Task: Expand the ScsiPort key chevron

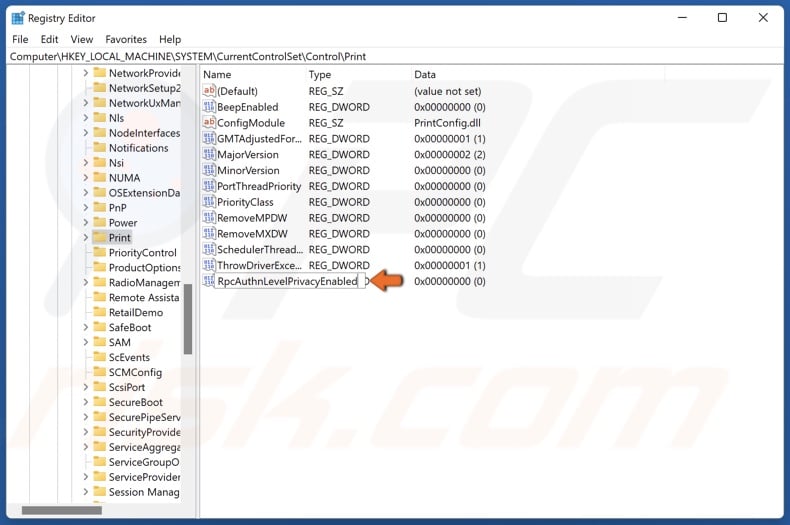Action: click(86, 387)
